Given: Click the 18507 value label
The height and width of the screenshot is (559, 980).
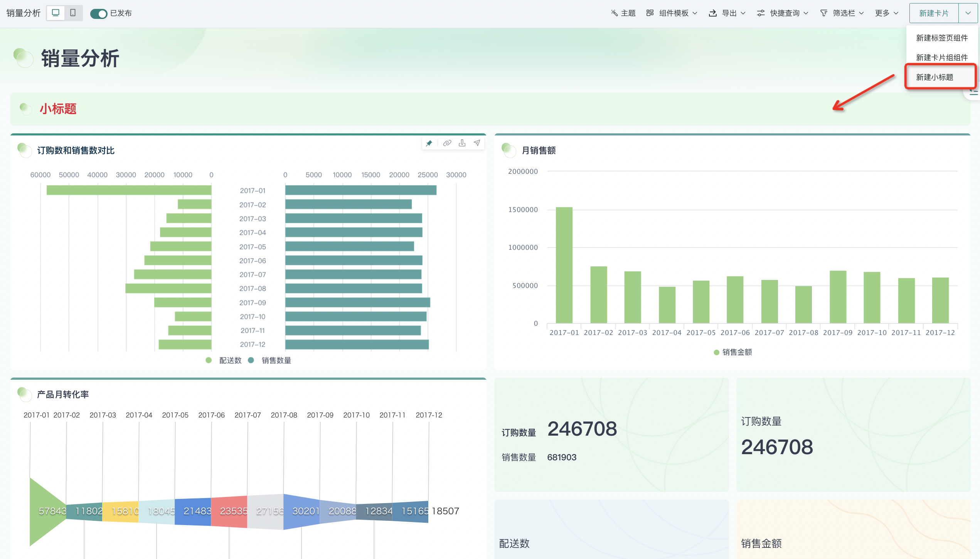Looking at the screenshot, I should click(445, 511).
